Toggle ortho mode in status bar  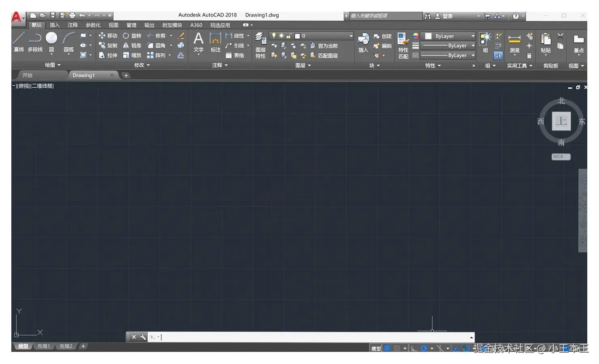(414, 348)
